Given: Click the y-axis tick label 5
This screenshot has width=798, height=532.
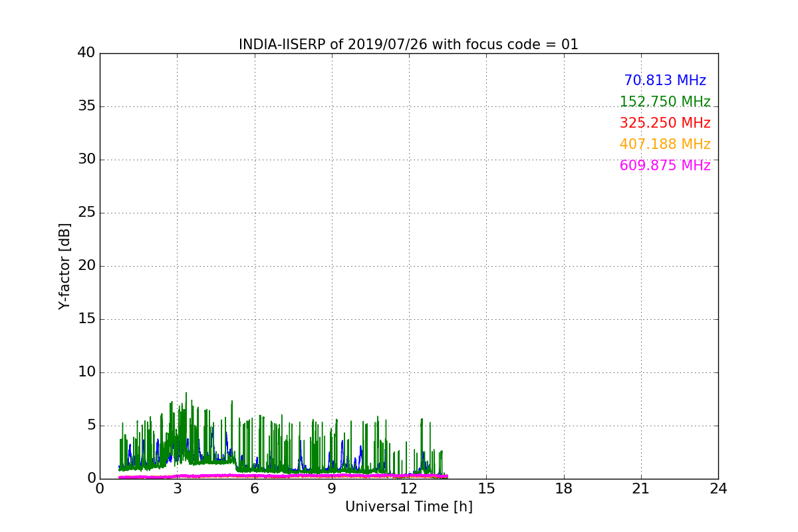Looking at the screenshot, I should click(x=90, y=426).
